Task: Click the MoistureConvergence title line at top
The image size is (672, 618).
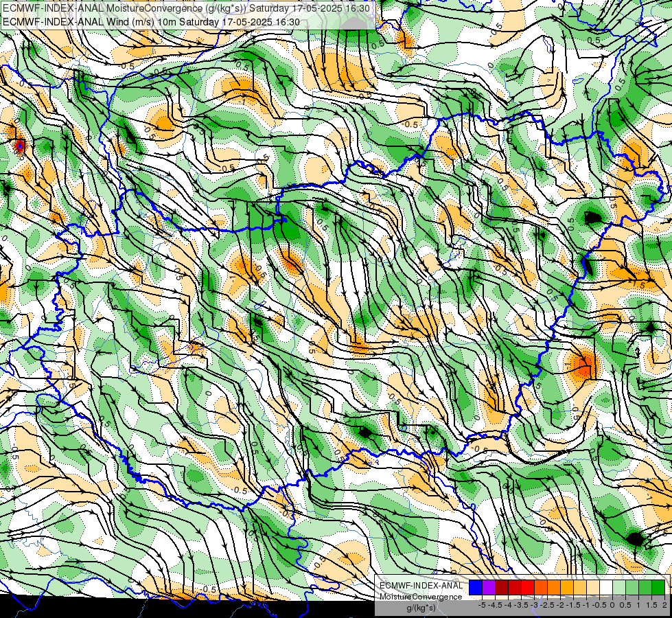Action: click(x=187, y=8)
